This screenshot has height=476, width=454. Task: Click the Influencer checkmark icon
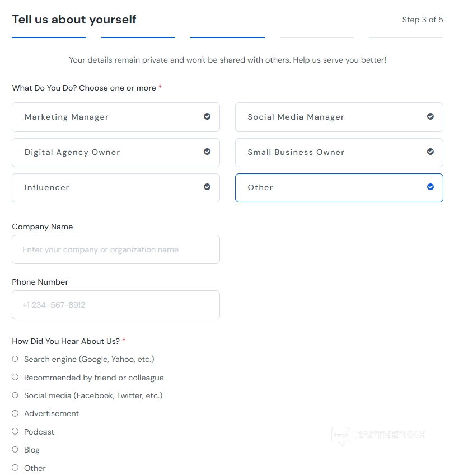pos(207,187)
